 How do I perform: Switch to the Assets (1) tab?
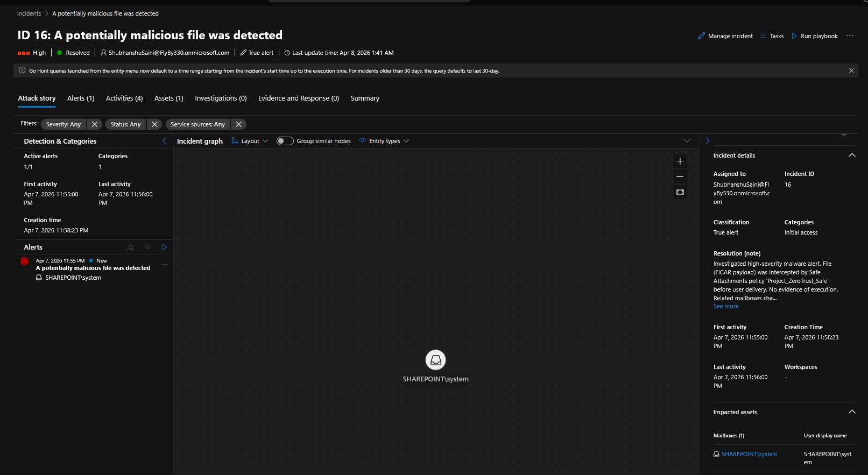pos(169,98)
